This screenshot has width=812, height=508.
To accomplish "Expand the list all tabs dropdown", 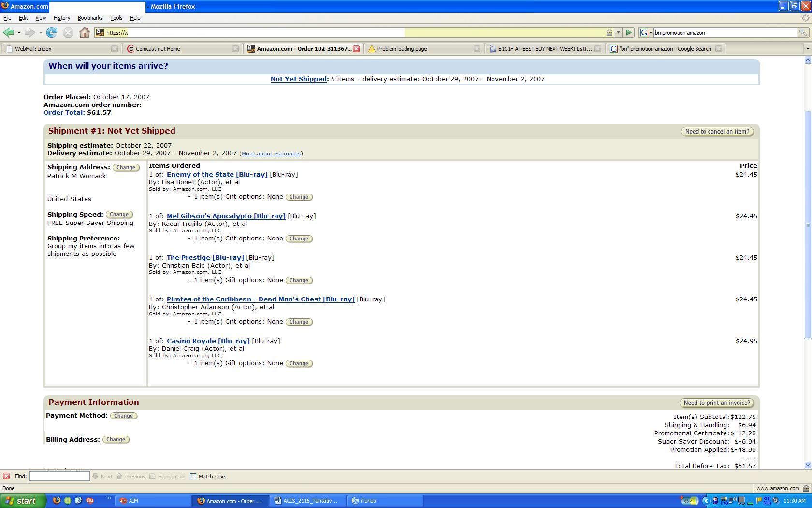I will pyautogui.click(x=807, y=48).
